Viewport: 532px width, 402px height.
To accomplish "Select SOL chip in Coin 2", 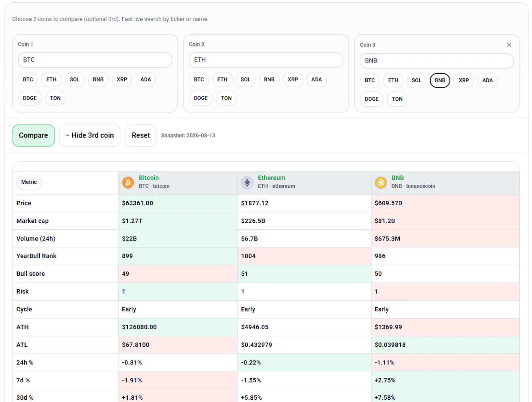I will (246, 80).
